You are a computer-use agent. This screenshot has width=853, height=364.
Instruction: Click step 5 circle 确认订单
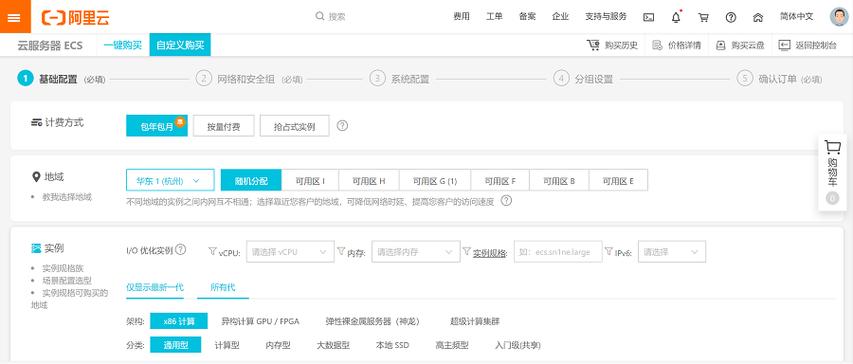click(x=745, y=78)
